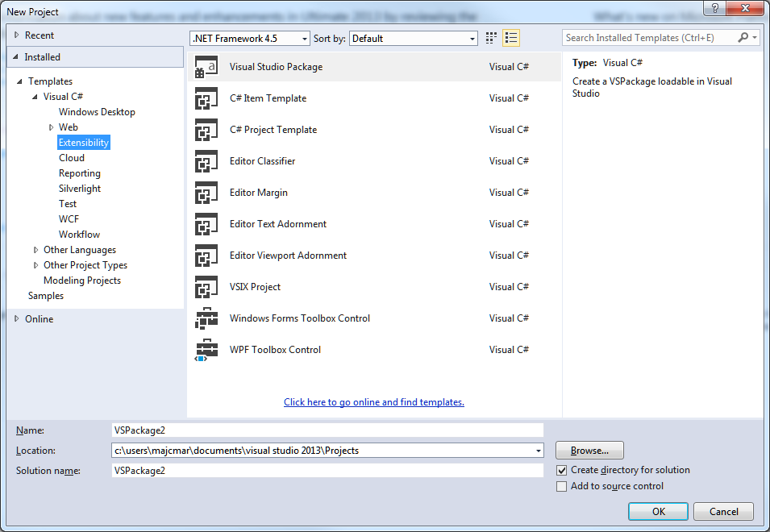Viewport: 770px width, 532px height.
Task: Click the search magnifier icon
Action: [743, 38]
